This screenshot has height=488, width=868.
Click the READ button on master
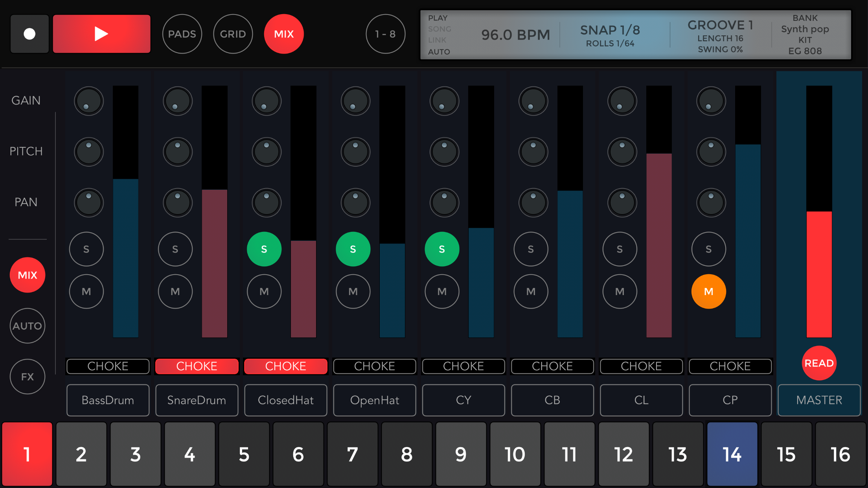pos(819,363)
